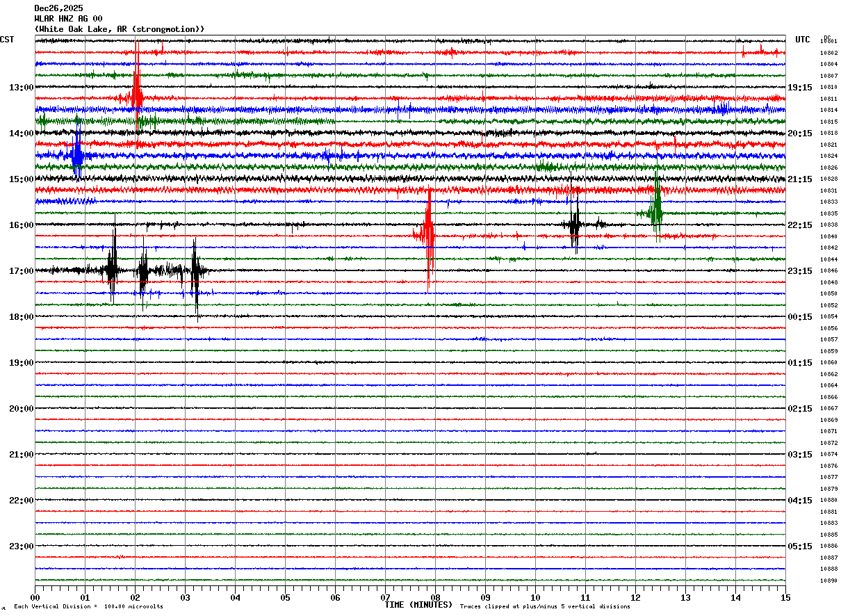Click the 'TIME (MINUTES)' axis title
The image size is (841, 616).
click(418, 605)
